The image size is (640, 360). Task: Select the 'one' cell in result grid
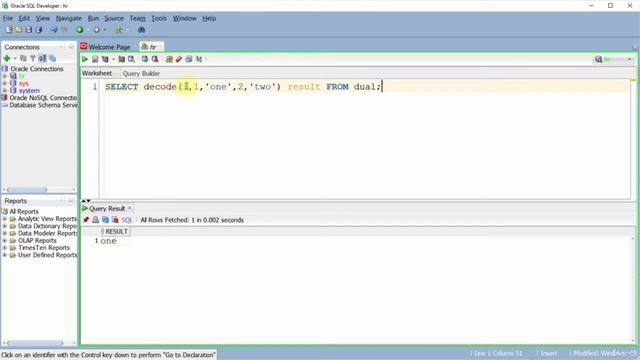coord(109,241)
